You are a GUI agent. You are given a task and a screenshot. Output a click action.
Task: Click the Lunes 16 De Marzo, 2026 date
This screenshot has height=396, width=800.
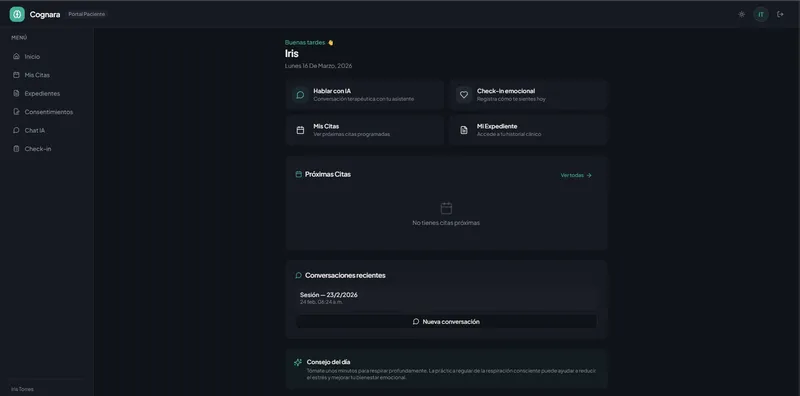[318, 66]
